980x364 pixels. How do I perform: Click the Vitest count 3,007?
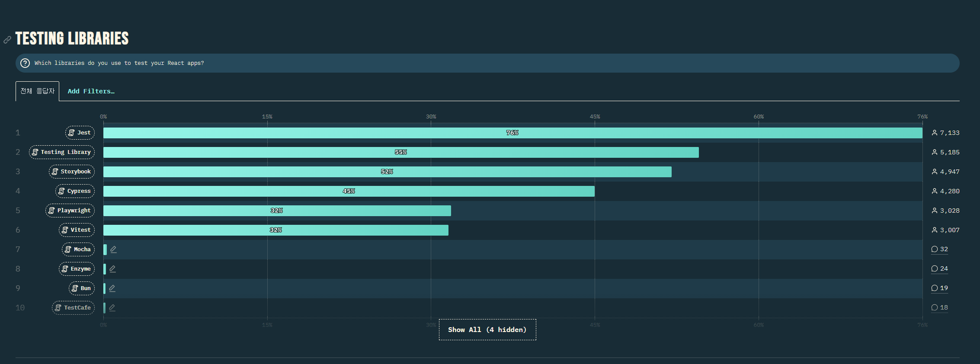(945, 230)
